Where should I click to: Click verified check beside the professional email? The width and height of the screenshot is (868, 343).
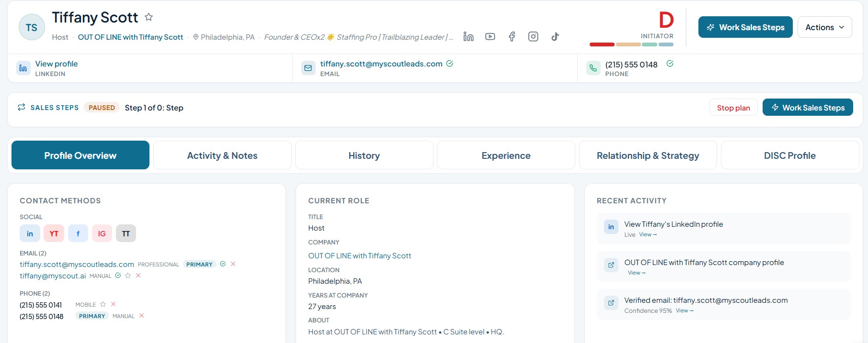(x=223, y=264)
